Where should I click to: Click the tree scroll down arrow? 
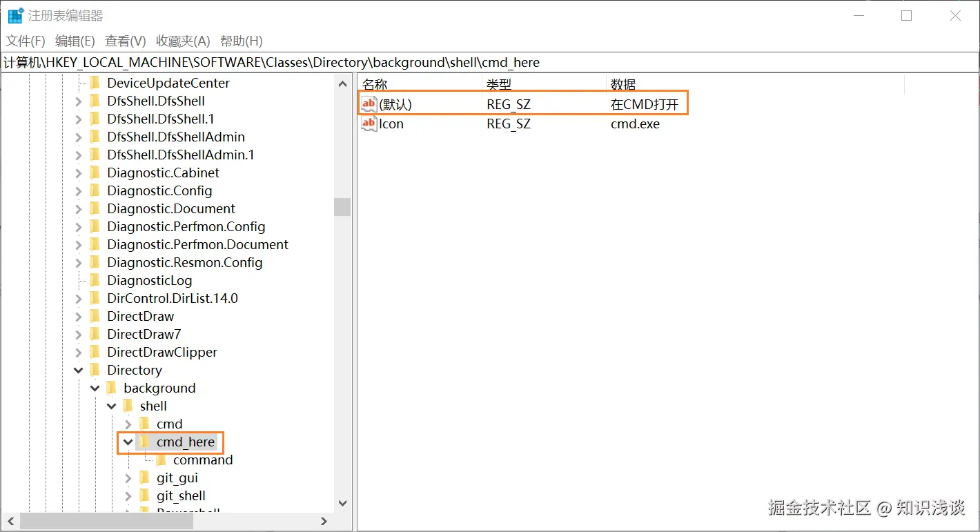point(343,504)
